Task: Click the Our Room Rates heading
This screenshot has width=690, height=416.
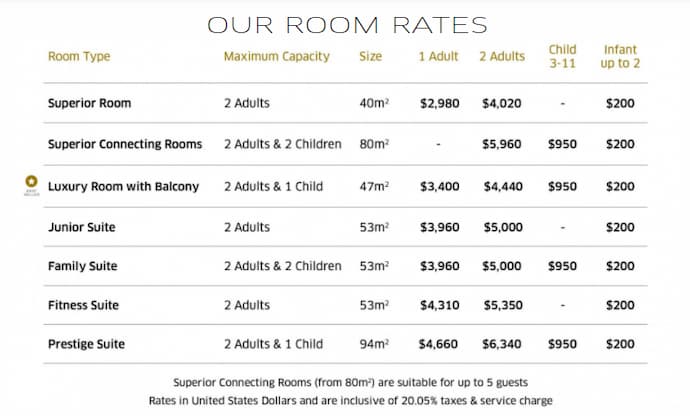Action: 347,24
